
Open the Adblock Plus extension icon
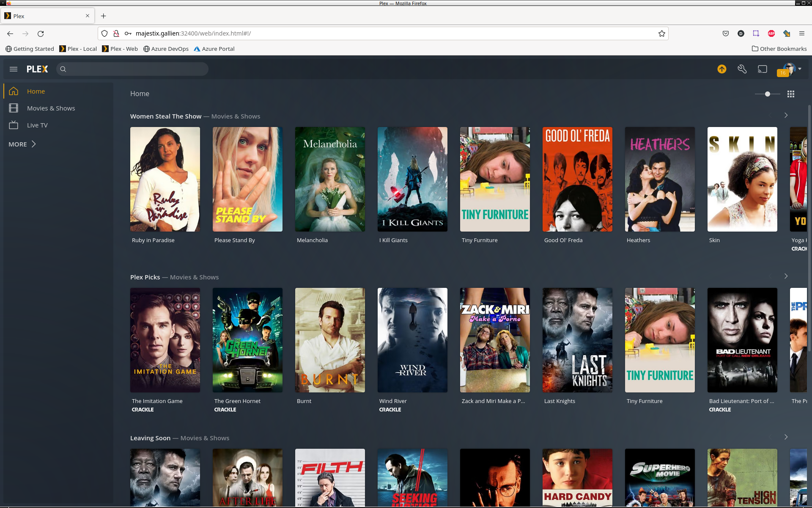[771, 33]
